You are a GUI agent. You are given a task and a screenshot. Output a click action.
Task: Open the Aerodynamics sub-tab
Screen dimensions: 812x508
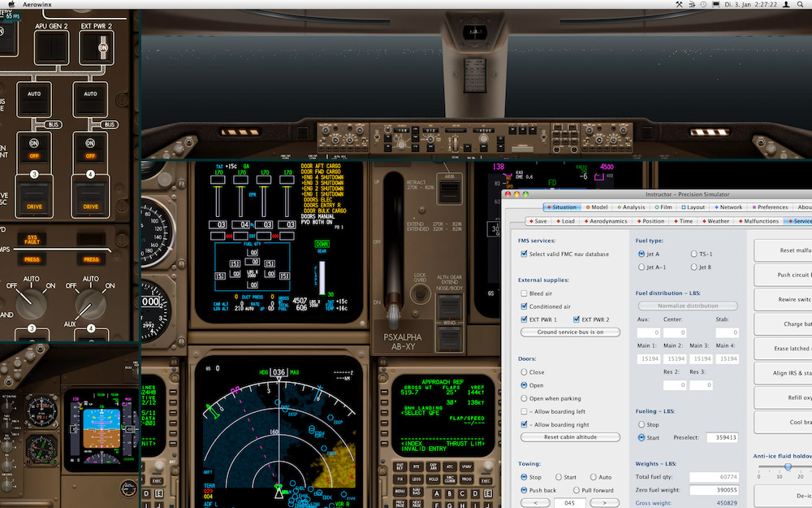pyautogui.click(x=606, y=221)
